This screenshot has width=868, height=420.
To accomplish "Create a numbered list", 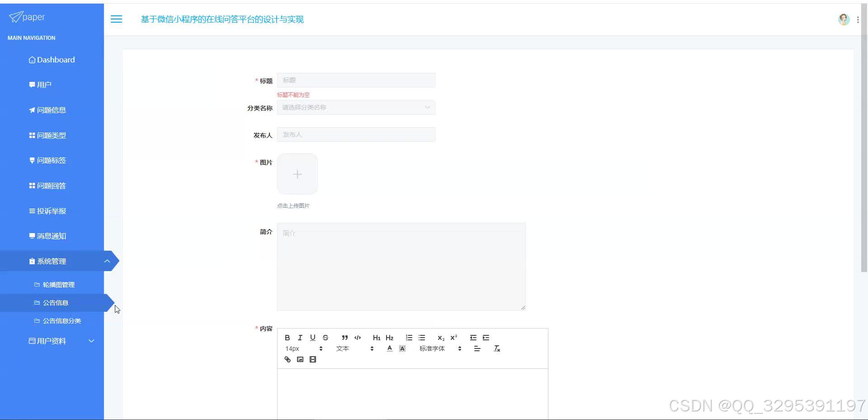I will click(x=409, y=338).
